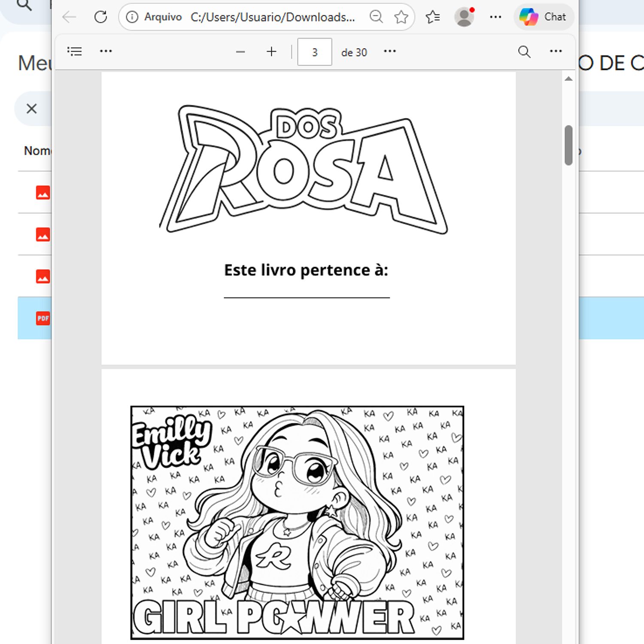Open the profile avatar menu
644x644 pixels.
coord(464,17)
